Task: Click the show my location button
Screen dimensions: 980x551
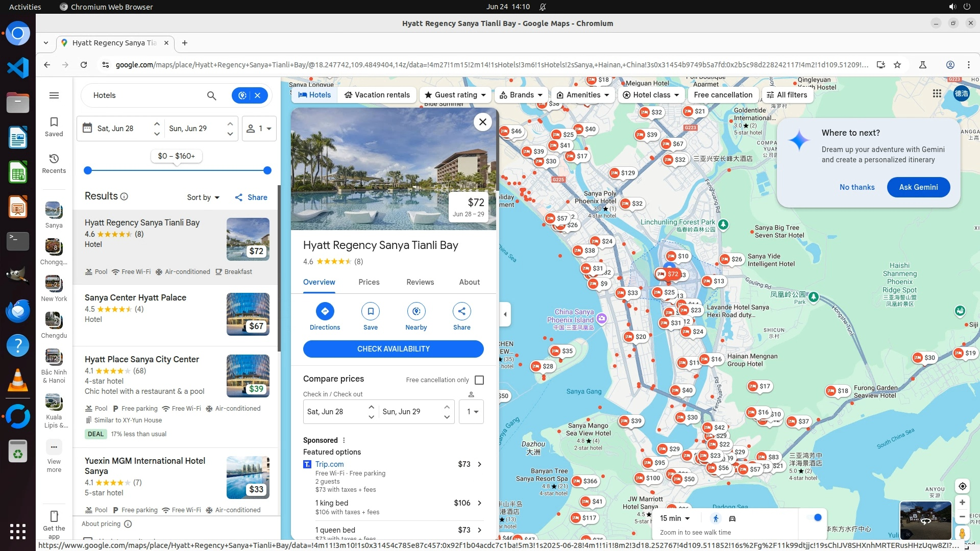Action: coord(962,486)
